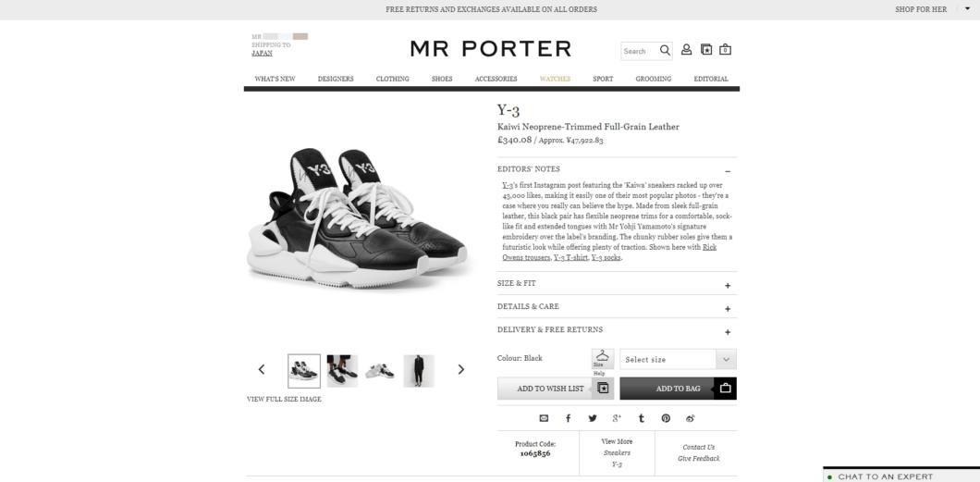
Task: Share product on Facebook
Action: (x=569, y=418)
